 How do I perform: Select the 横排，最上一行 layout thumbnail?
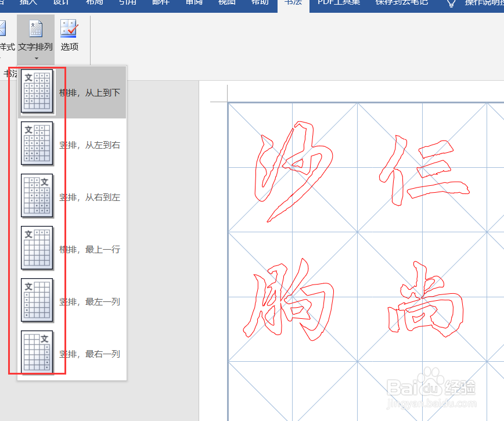click(37, 249)
